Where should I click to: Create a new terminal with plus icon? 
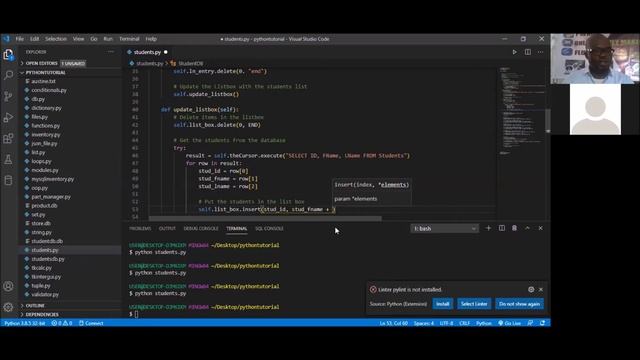point(488,228)
